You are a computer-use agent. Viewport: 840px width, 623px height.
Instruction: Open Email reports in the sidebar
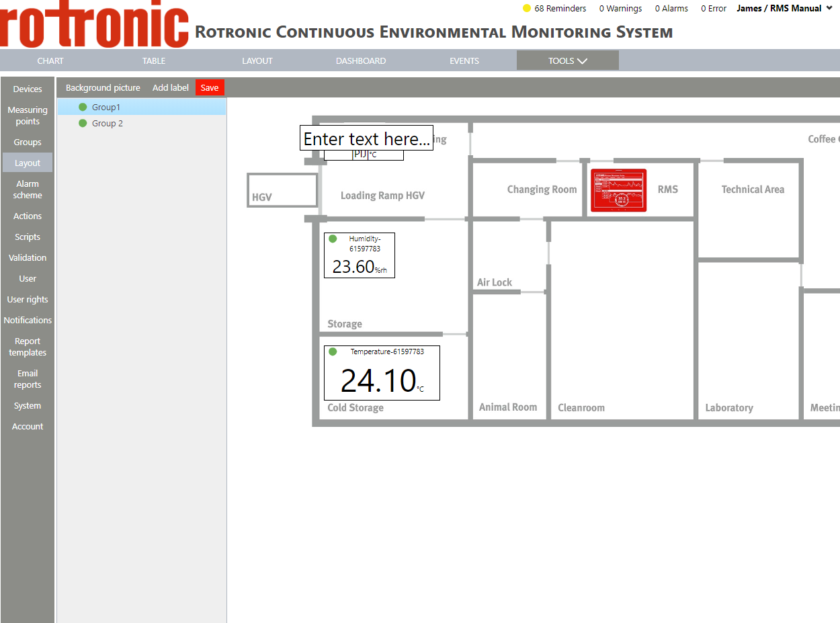(28, 379)
